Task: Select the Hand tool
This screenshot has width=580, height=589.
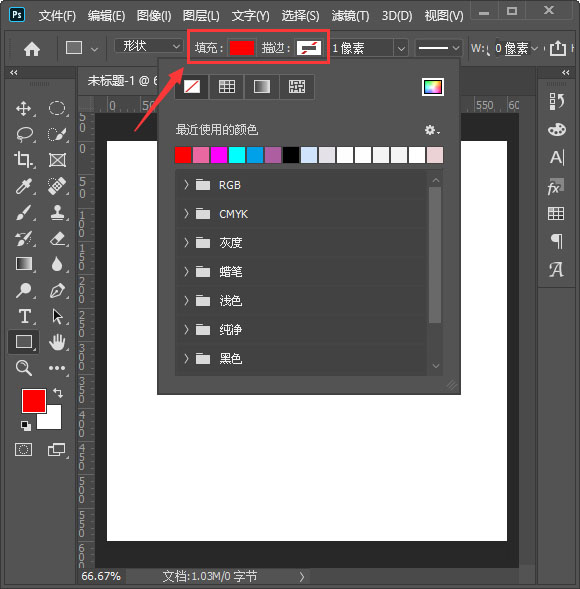Action: [57, 342]
